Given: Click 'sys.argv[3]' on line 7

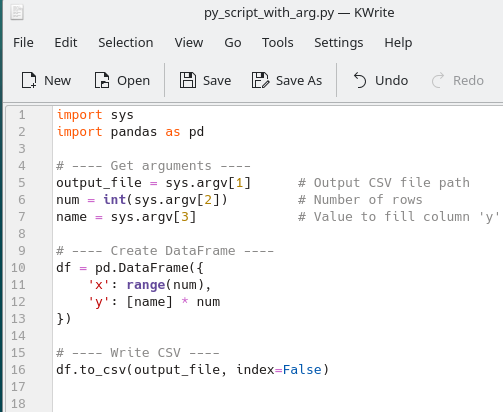Looking at the screenshot, I should [153, 217].
